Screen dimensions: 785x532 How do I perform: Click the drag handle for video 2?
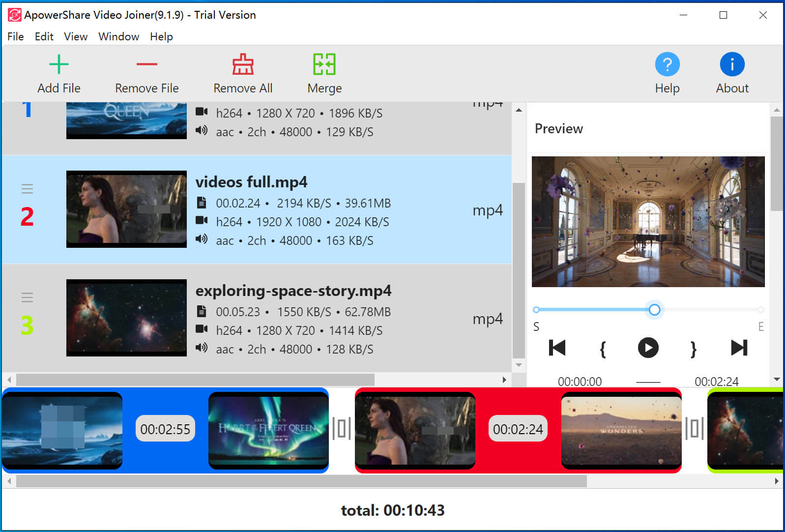click(27, 189)
